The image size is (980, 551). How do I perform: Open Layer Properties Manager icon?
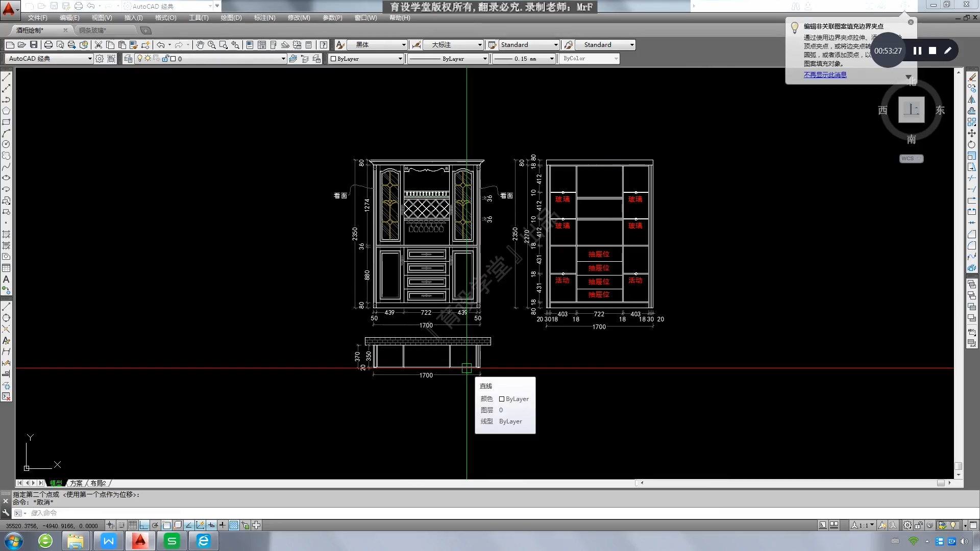click(128, 59)
